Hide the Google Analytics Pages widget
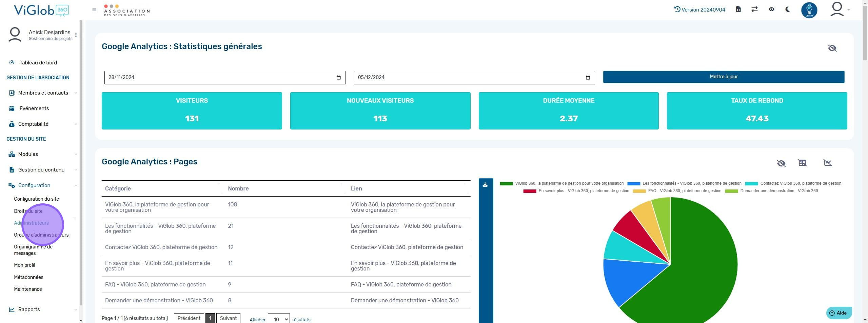Image resolution: width=868 pixels, height=323 pixels. coord(781,163)
